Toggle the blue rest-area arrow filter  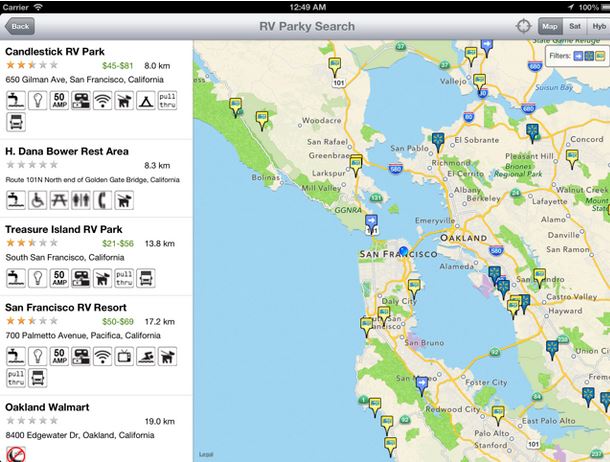pyautogui.click(x=578, y=56)
